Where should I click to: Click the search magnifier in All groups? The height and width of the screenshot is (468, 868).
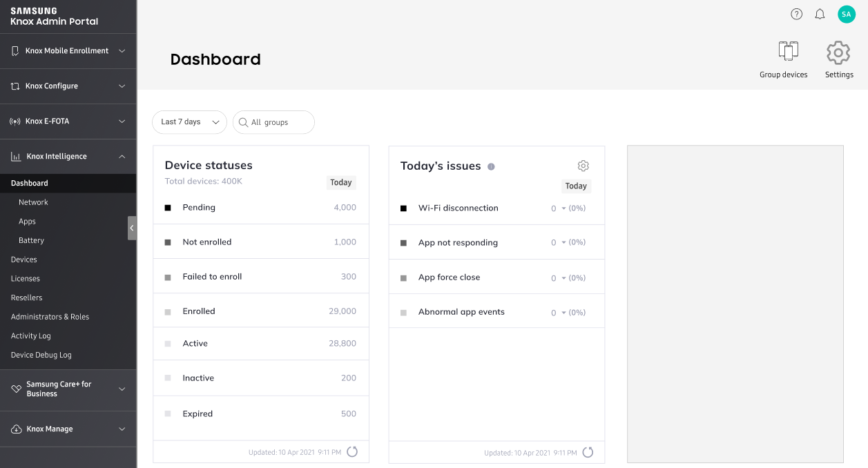pos(243,122)
